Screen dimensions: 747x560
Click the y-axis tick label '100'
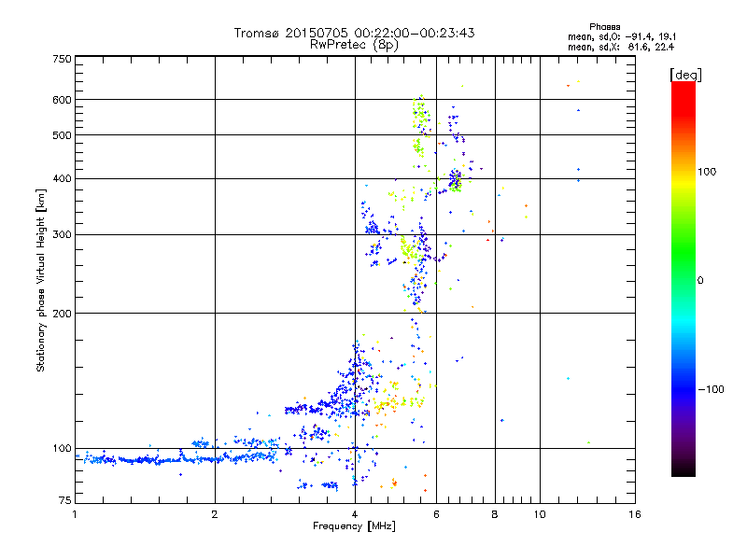point(62,448)
